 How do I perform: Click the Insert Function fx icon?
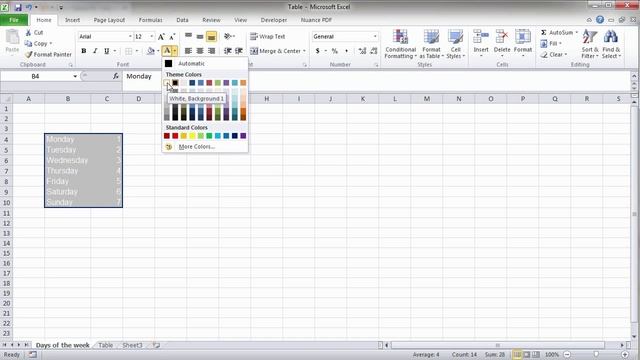116,76
